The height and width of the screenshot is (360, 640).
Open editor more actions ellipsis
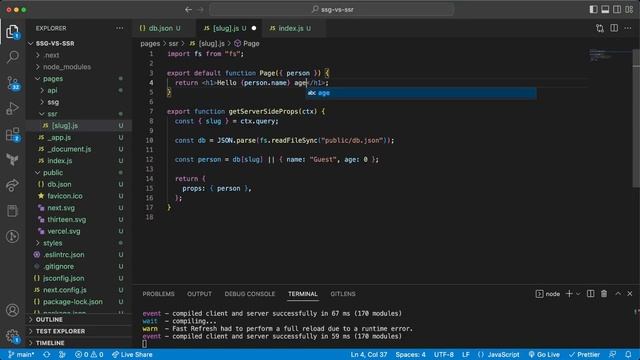click(x=628, y=28)
